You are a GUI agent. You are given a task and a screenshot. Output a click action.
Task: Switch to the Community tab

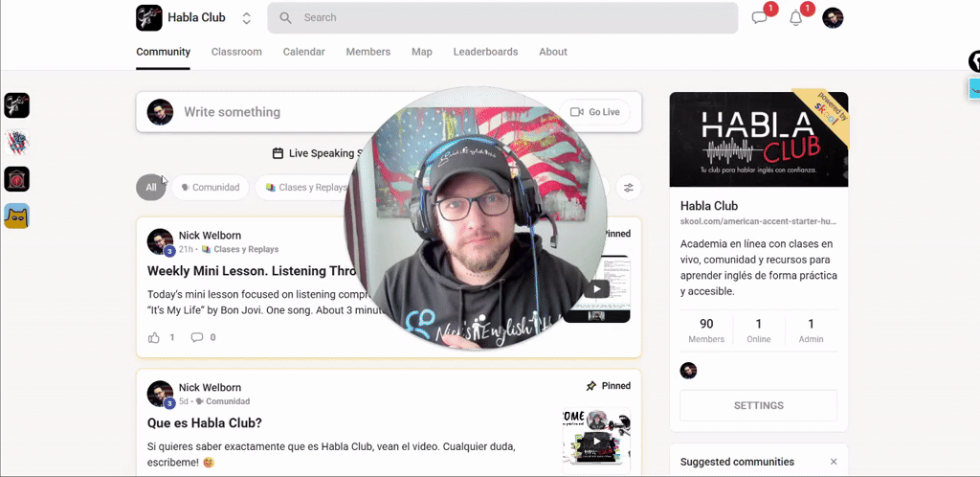point(163,52)
